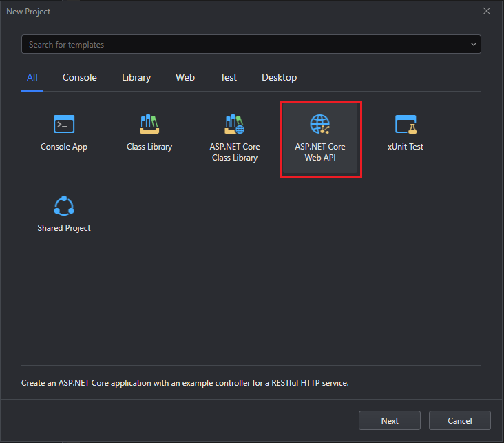Switch to the Web tab
This screenshot has height=443, width=504.
[185, 78]
